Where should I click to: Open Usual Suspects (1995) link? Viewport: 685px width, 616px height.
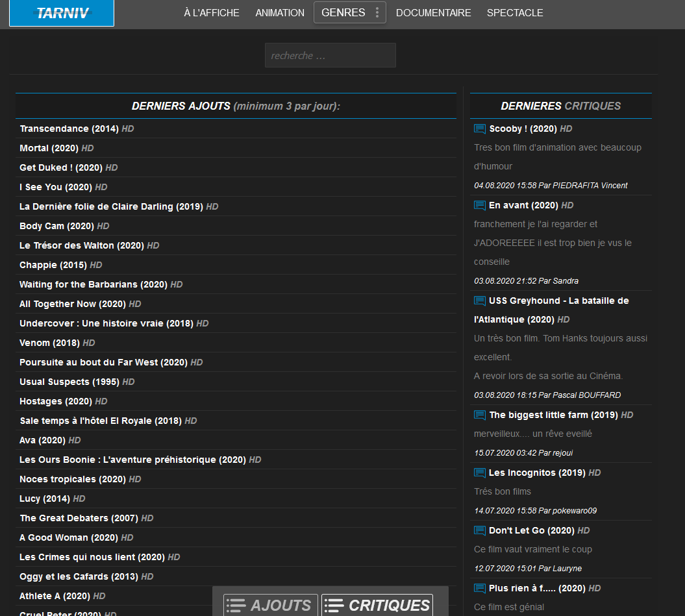[x=77, y=382]
